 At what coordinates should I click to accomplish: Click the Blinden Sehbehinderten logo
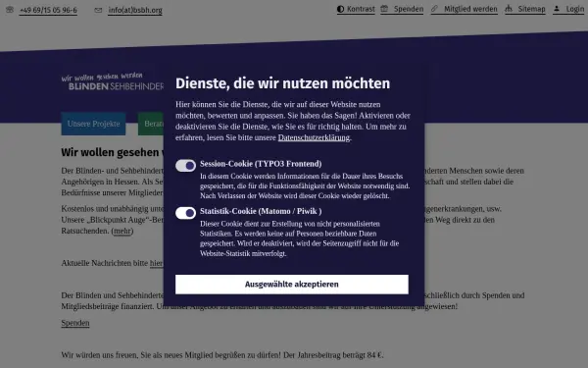(113, 81)
